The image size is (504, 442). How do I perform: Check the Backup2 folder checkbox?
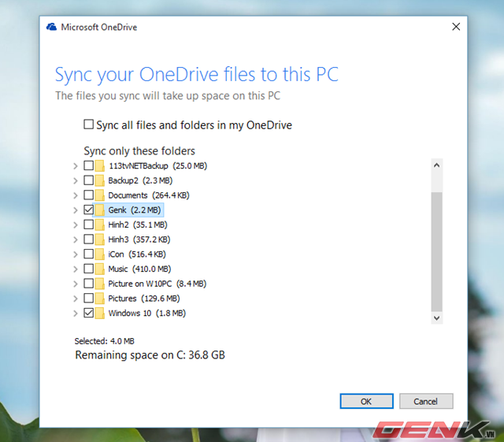88,180
